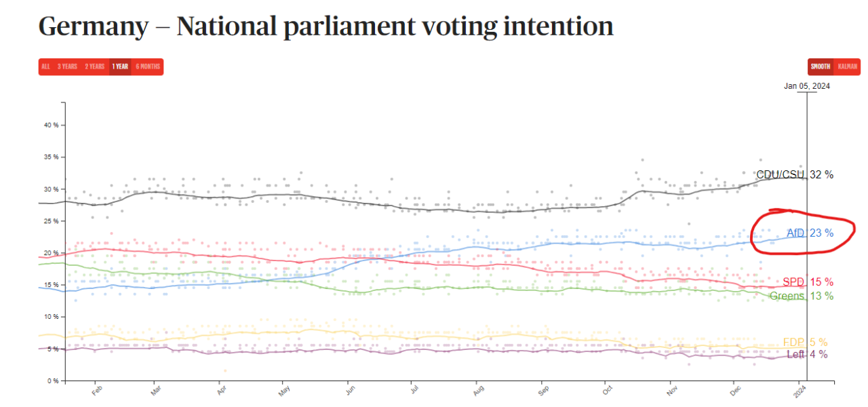
Task: Switch chart to 3 YEARS range
Action: [x=67, y=66]
